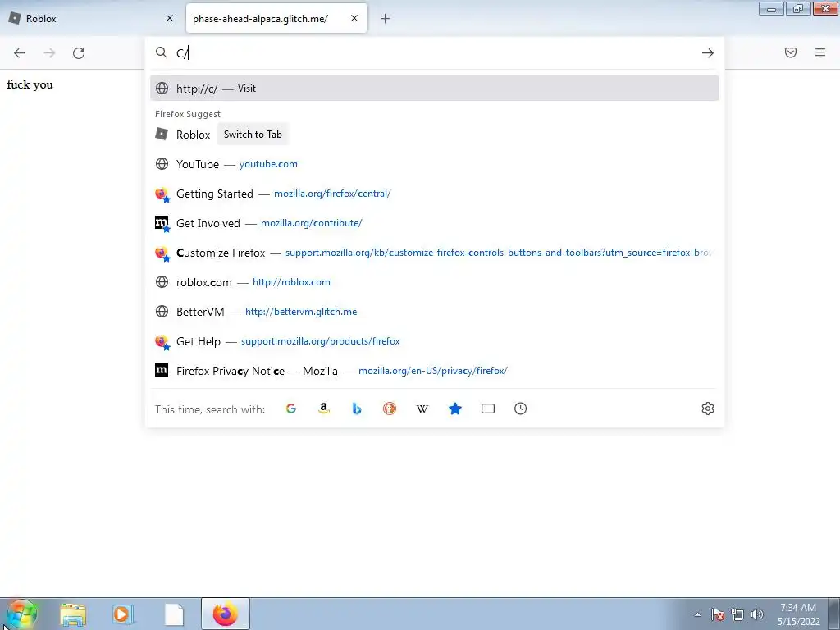This screenshot has width=840, height=630.
Task: Close the Roblox tab
Action: click(x=170, y=18)
